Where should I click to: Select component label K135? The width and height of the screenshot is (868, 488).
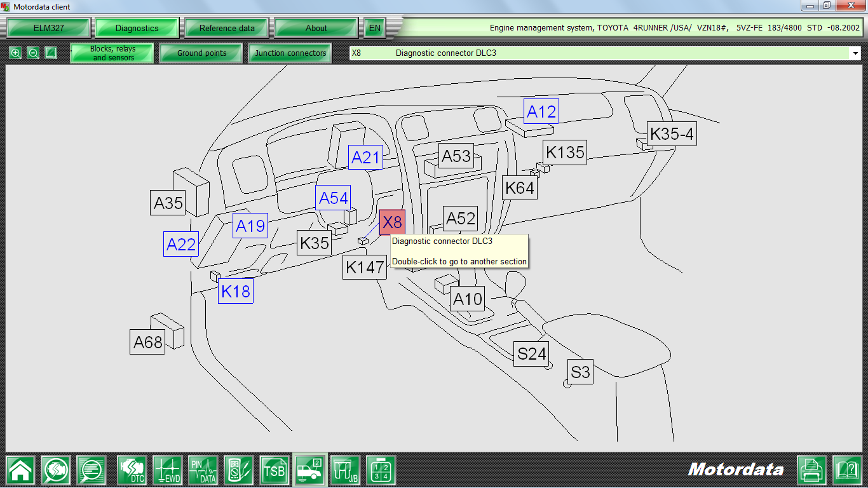point(565,152)
